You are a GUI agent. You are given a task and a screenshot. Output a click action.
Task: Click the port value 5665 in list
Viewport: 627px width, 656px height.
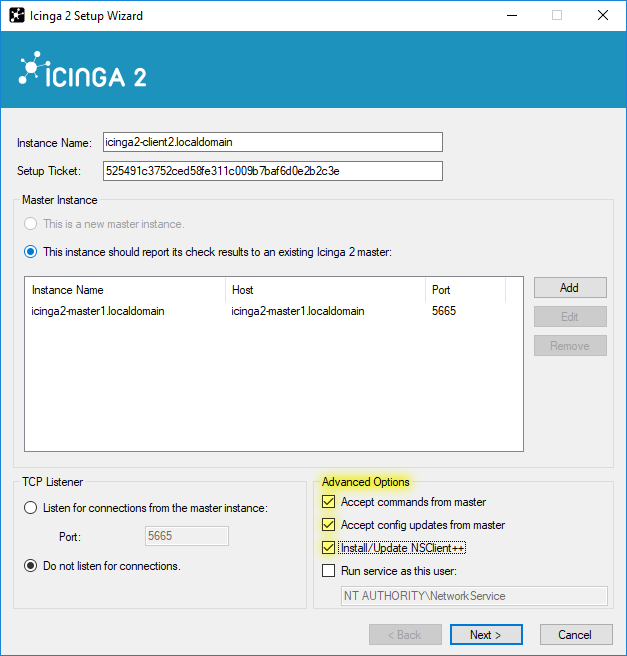[444, 311]
